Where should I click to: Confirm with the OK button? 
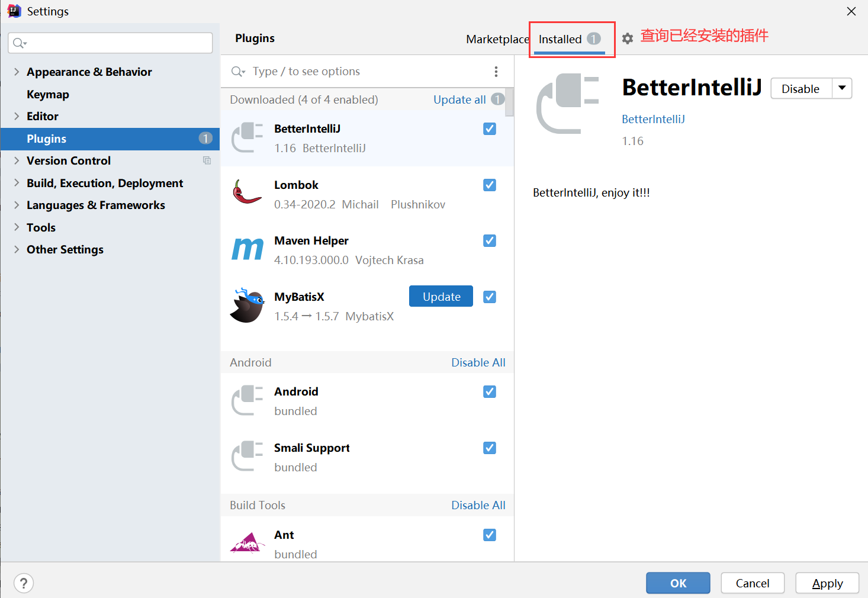(678, 583)
